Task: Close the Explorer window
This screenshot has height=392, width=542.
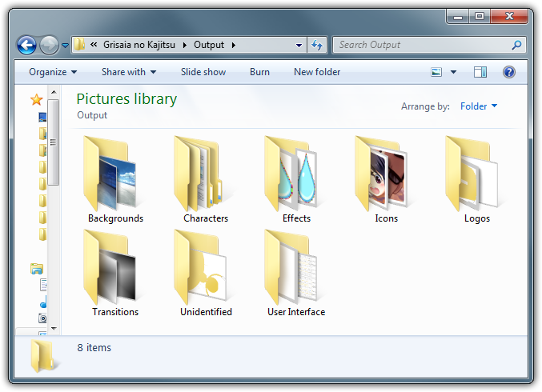Action: [x=509, y=16]
